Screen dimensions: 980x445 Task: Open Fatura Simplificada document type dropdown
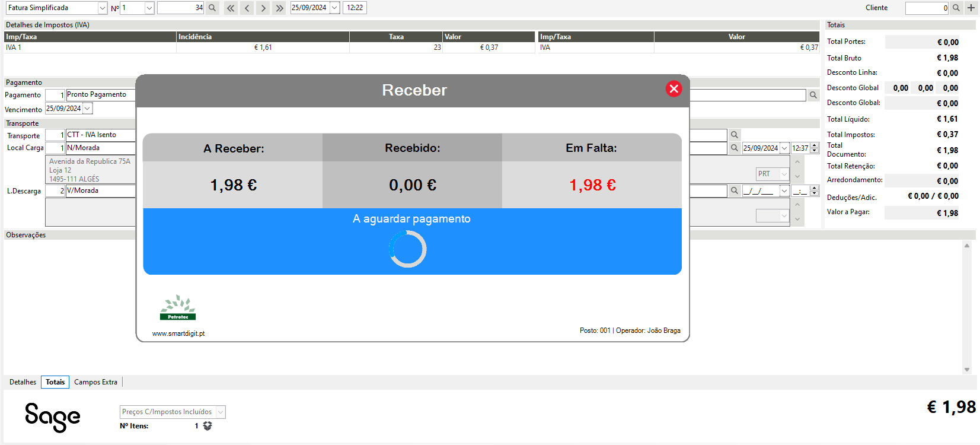[103, 8]
